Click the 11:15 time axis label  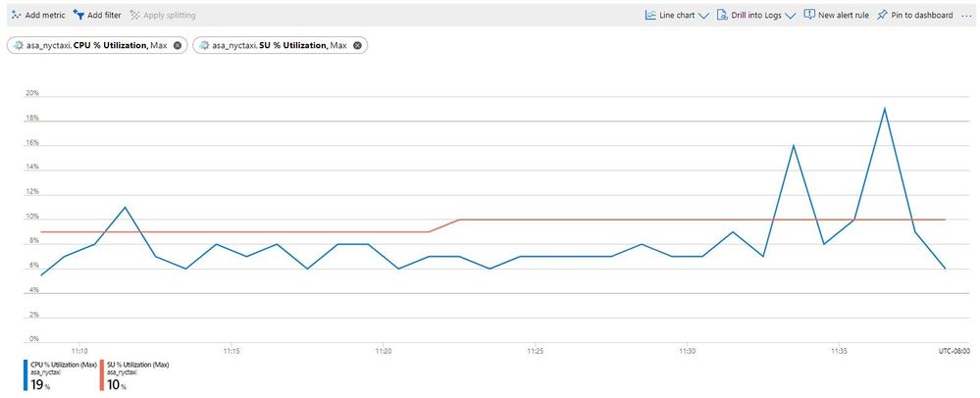click(232, 352)
